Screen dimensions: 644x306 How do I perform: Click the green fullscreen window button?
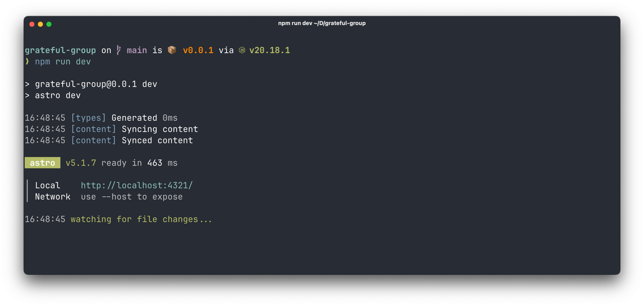[x=49, y=24]
